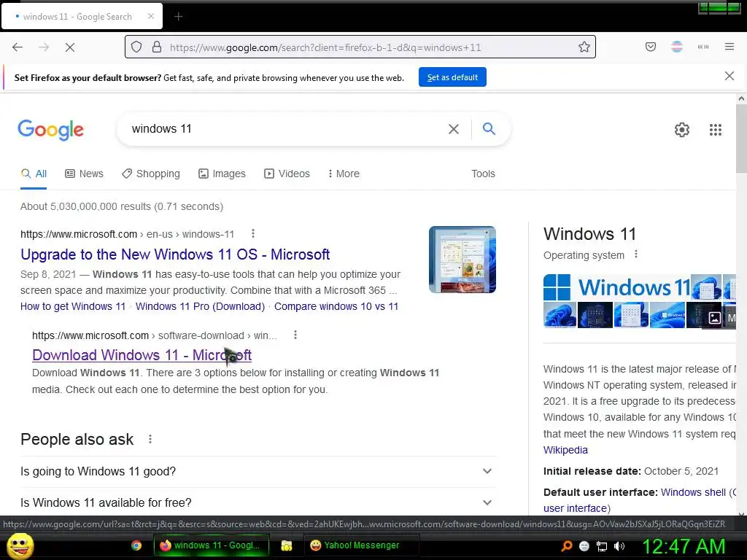The height and width of the screenshot is (560, 747).
Task: Switch to the Images tab
Action: (x=222, y=174)
